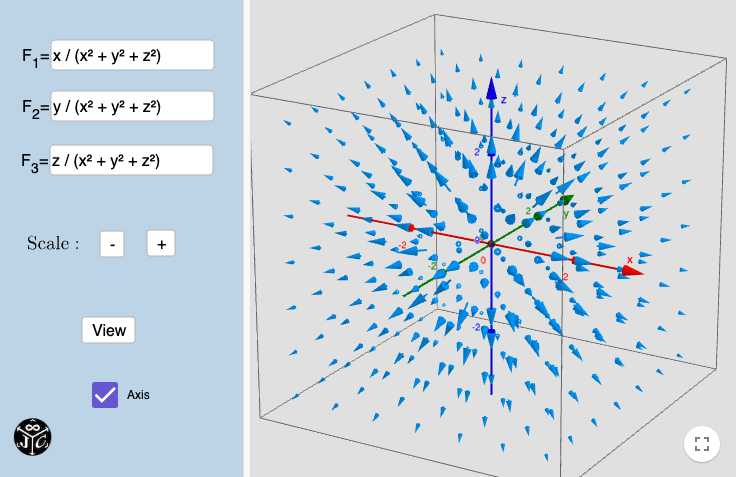Decrease the scale with the minus button
736x477 pixels.
coord(113,243)
